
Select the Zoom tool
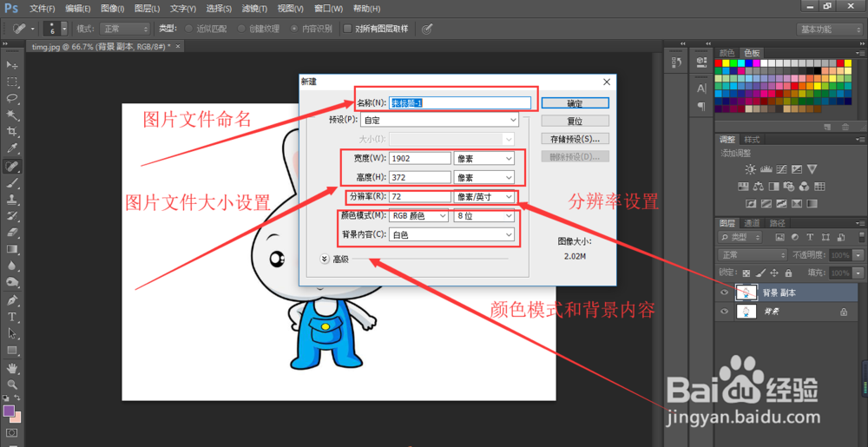click(12, 385)
